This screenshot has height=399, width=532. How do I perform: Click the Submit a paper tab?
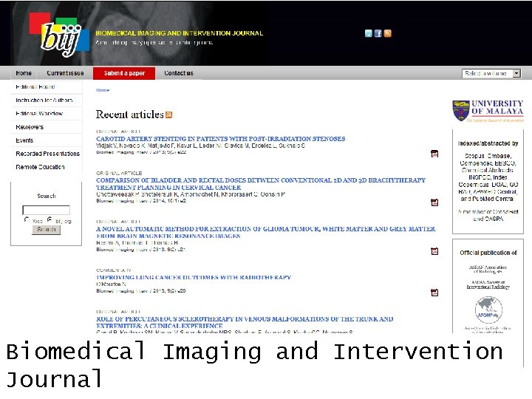(124, 73)
